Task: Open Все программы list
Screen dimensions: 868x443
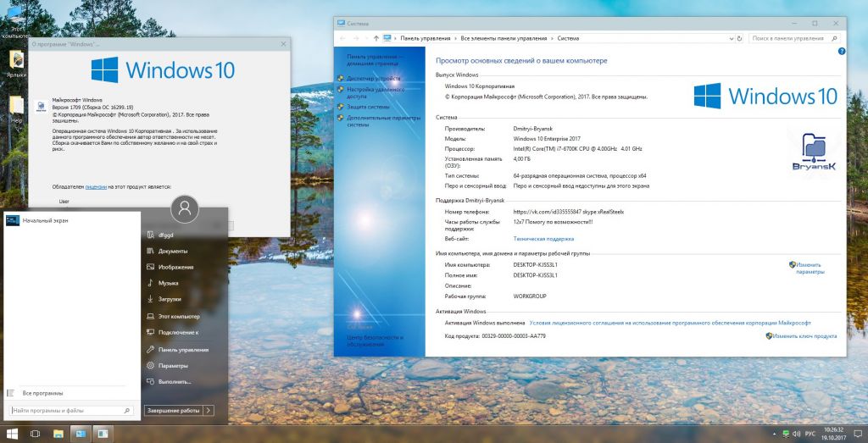Action: pyautogui.click(x=42, y=393)
